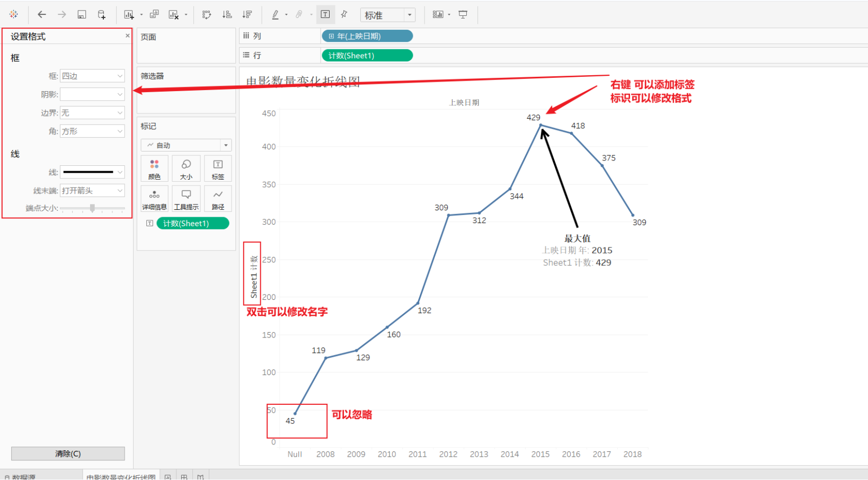Screen dimensions: 868x480
Task: Click the Sheet1 计数 axis title
Action: 254,277
